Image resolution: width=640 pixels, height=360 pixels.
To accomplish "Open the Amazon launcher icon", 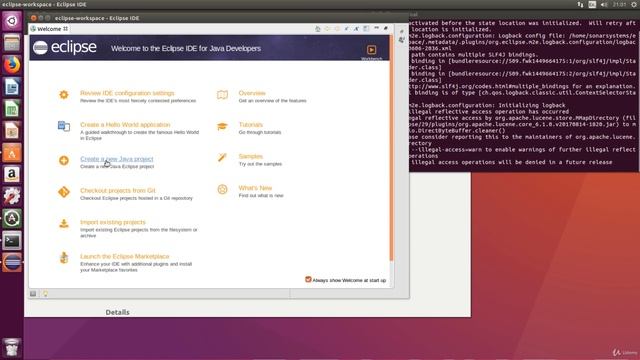I will coord(12,175).
